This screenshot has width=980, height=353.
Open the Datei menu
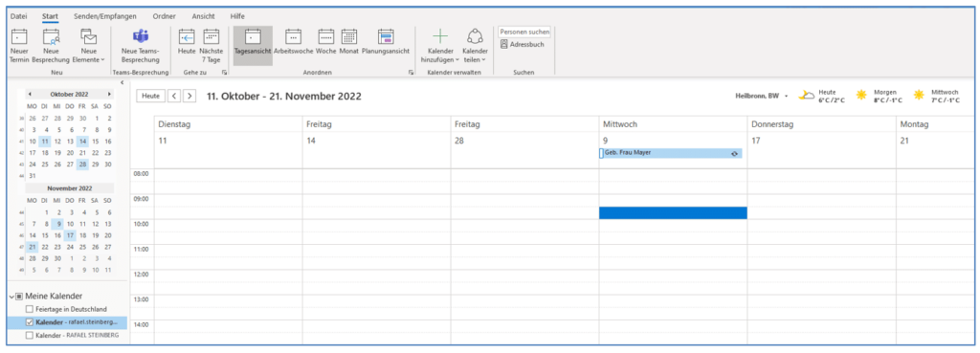(19, 16)
